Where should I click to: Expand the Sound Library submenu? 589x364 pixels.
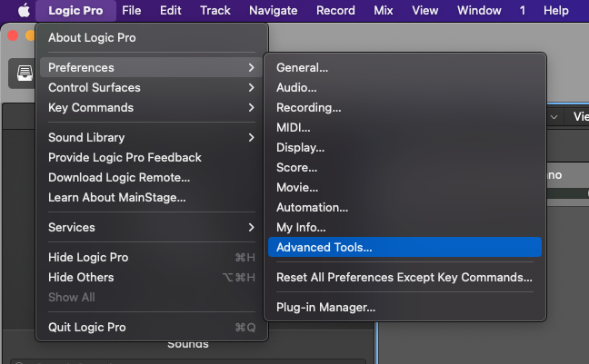pos(152,137)
